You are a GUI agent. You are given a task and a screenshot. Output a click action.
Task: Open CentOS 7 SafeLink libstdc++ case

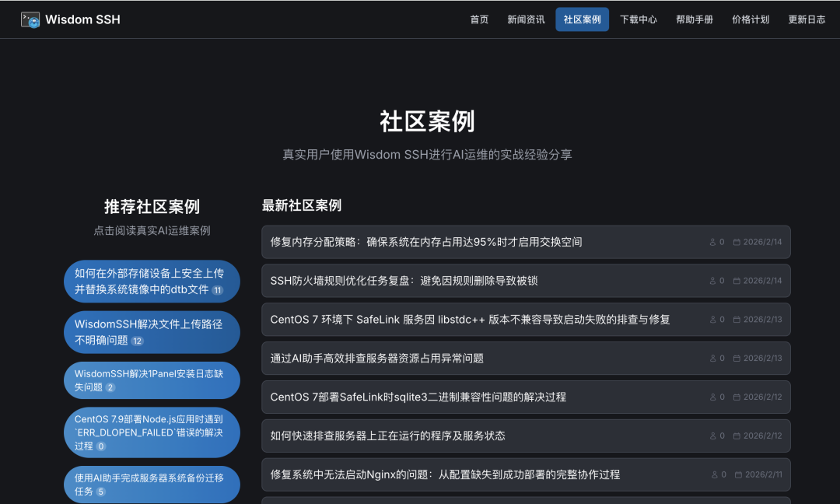tap(526, 319)
